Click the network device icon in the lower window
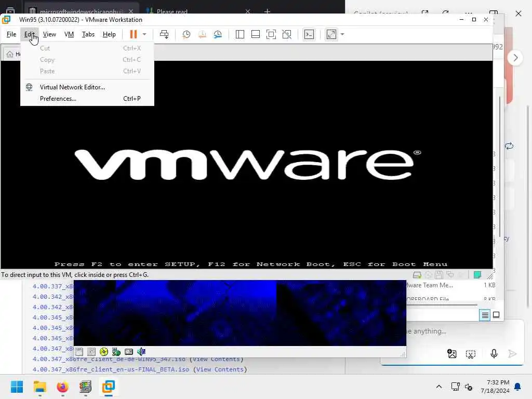Screen dimensions: 532x399 pyautogui.click(x=116, y=352)
